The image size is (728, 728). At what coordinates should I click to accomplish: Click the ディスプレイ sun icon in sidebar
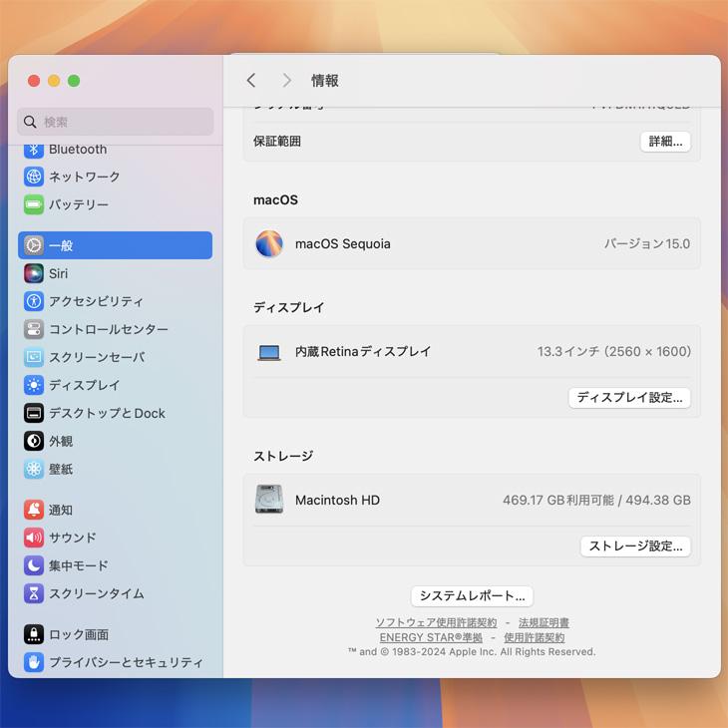tap(34, 385)
